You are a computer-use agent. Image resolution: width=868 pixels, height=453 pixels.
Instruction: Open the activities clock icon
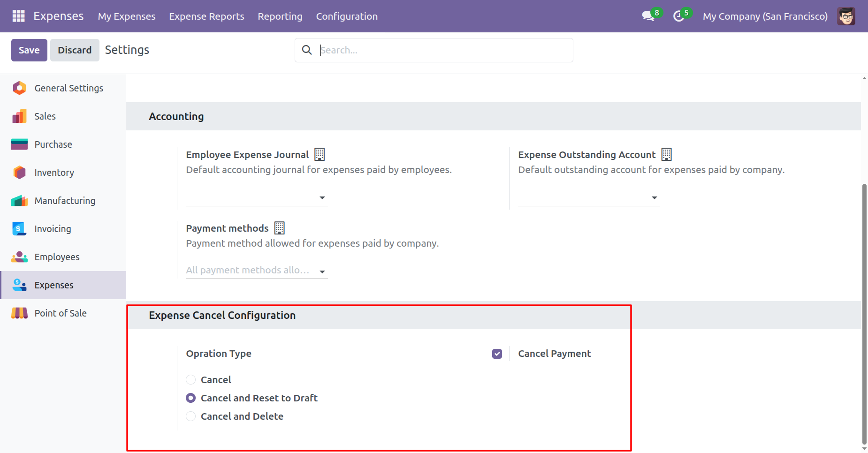[678, 16]
